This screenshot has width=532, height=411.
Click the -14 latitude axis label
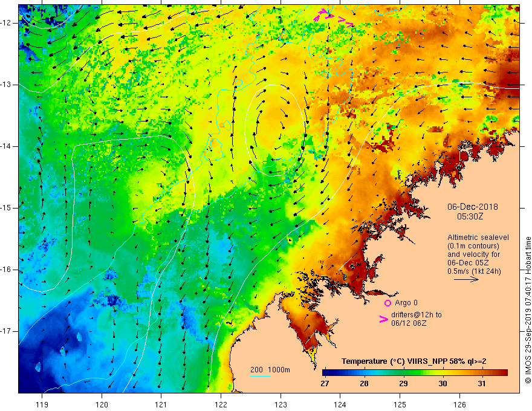pyautogui.click(x=7, y=146)
